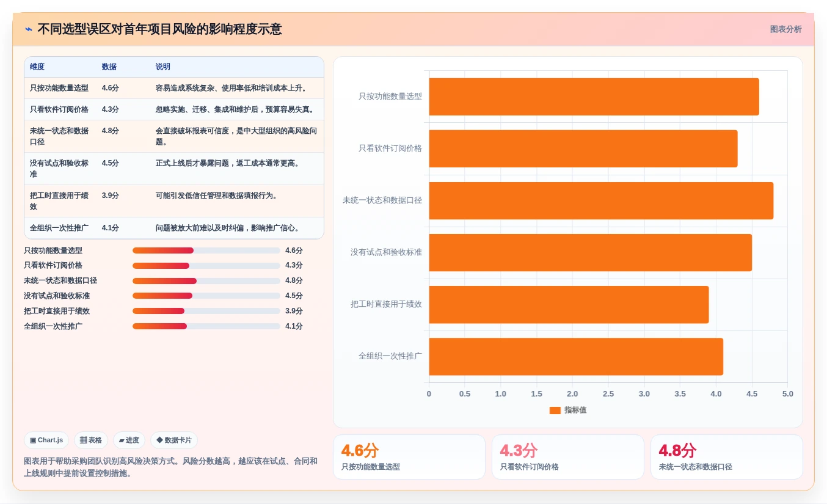Screen dimensions: 827x504
Task: Click chart bar for 未统一状态和数据口径
Action: point(601,200)
